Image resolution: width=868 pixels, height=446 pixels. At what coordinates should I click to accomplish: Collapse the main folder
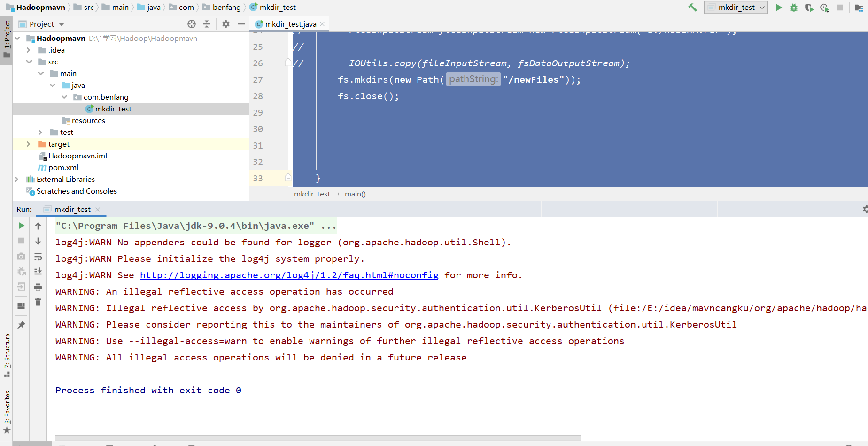click(41, 73)
